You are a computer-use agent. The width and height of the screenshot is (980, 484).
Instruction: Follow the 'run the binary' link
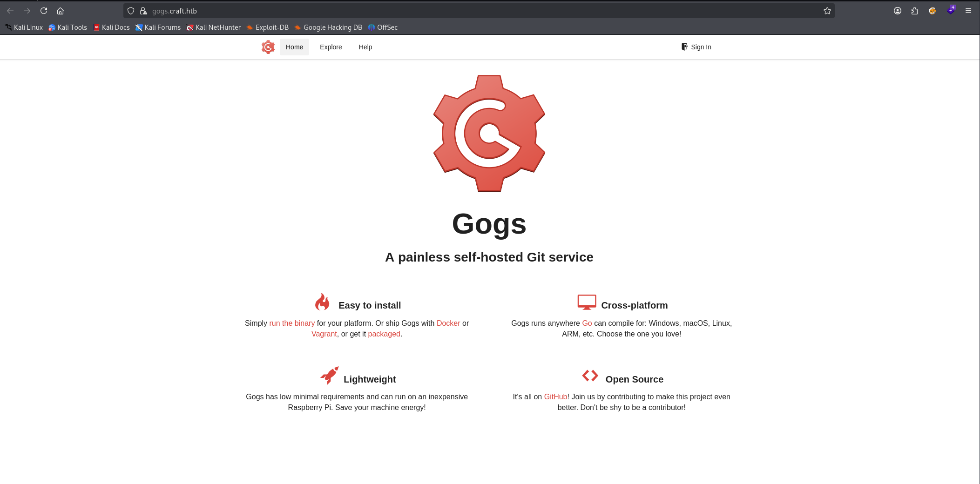[292, 323]
